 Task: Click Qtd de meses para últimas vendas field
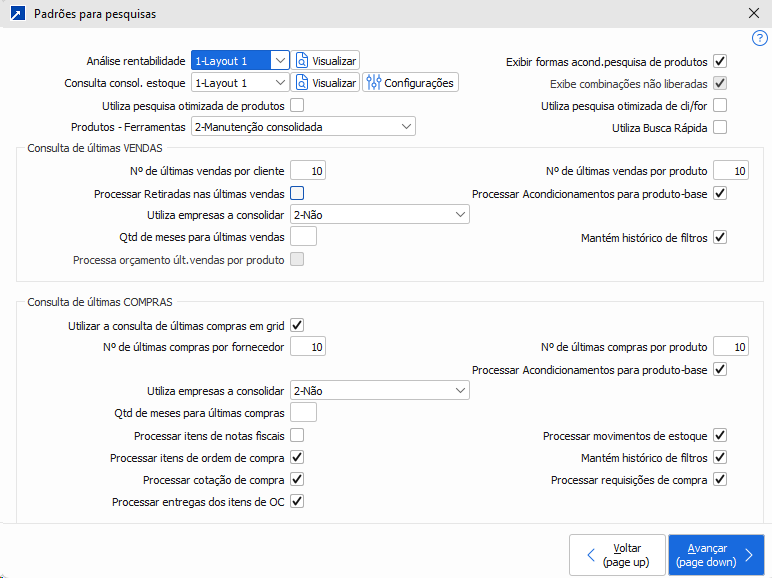[x=303, y=237]
